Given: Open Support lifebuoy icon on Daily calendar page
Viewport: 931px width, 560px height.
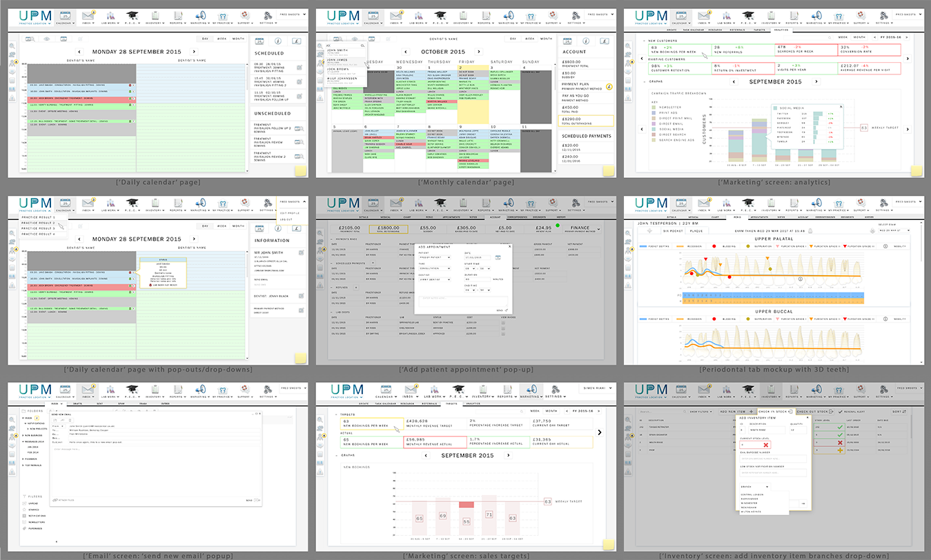Looking at the screenshot, I should [x=245, y=15].
